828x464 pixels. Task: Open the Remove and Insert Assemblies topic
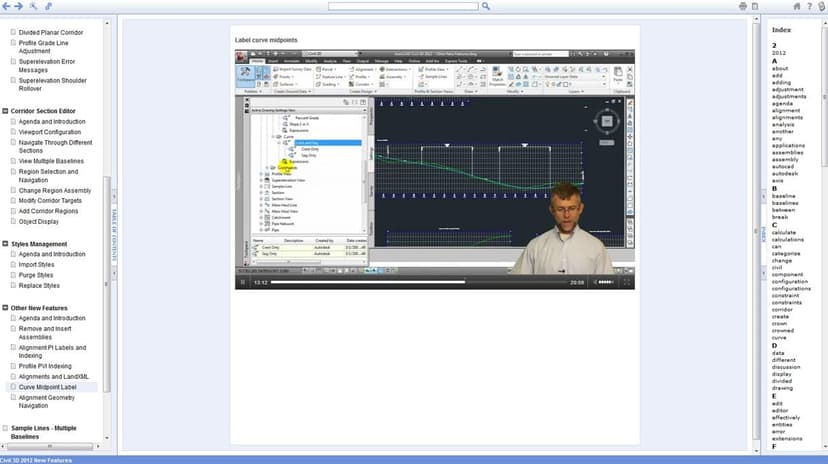45,333
